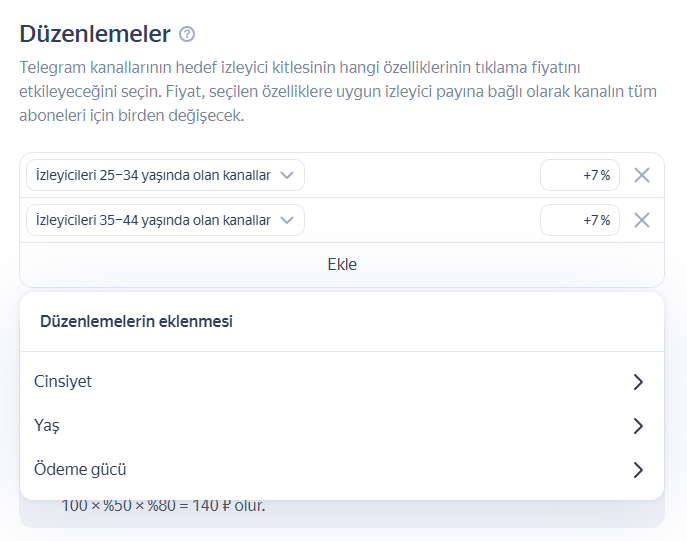The width and height of the screenshot is (687, 541).
Task: Click the percentage field in the 35–44 row
Action: (580, 220)
